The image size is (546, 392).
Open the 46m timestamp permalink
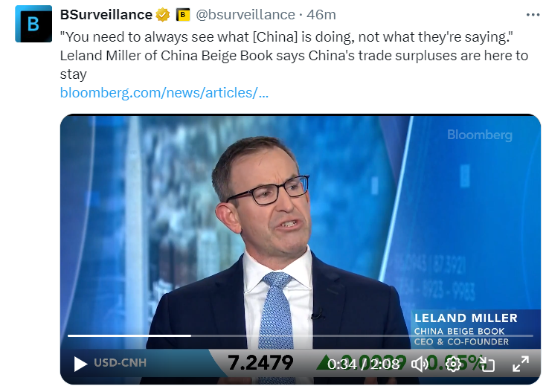point(321,15)
